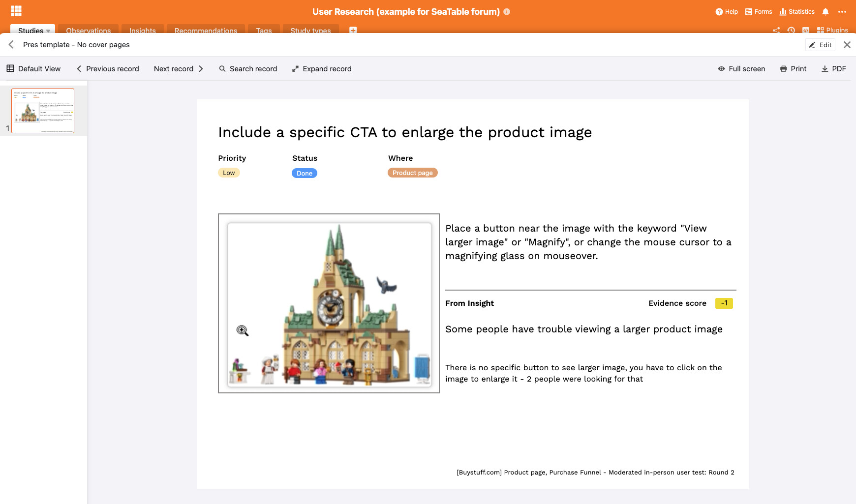Switch to the Recommendations tab

206,30
